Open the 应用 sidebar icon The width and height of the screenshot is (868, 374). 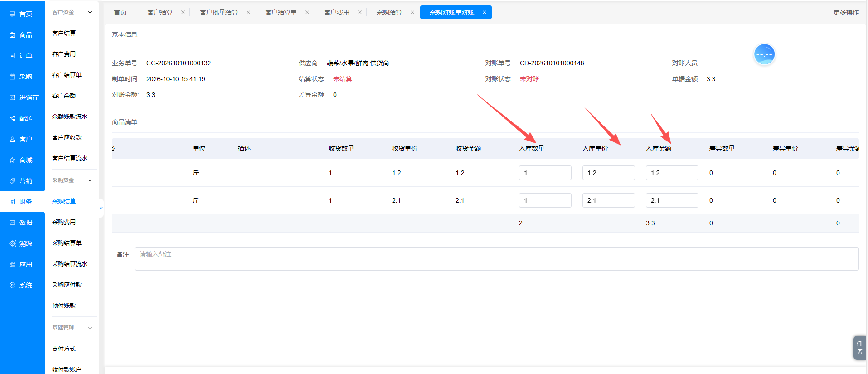[12, 264]
